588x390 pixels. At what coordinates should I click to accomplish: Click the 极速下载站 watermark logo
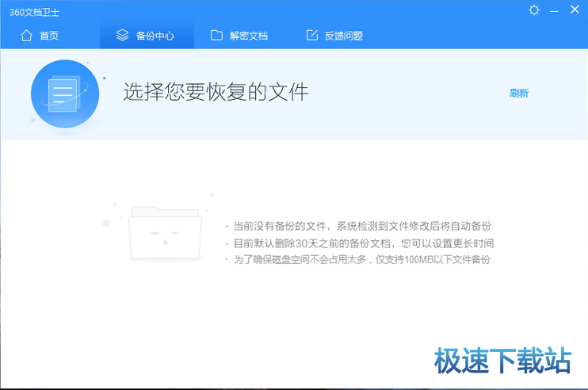[502, 361]
